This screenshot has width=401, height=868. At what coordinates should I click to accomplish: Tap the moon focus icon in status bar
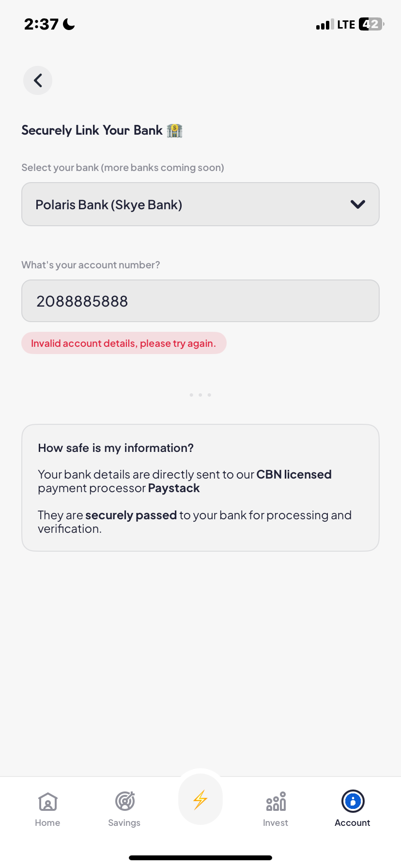click(x=69, y=24)
